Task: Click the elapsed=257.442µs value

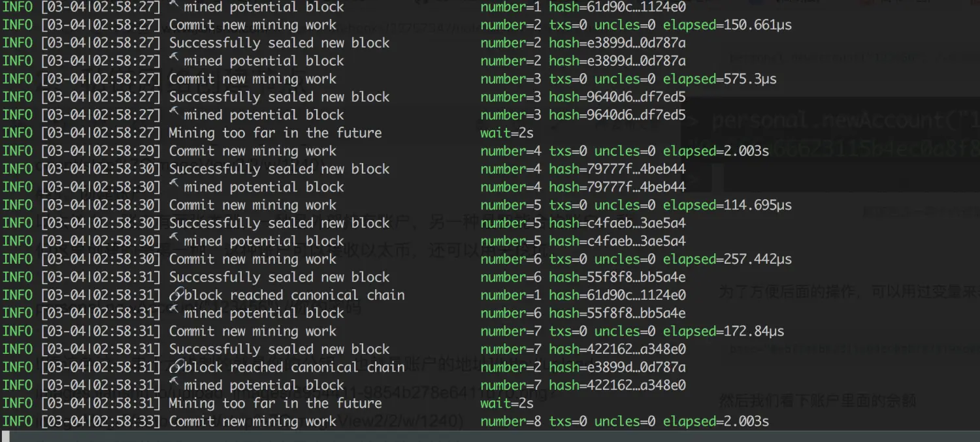Action: [728, 259]
